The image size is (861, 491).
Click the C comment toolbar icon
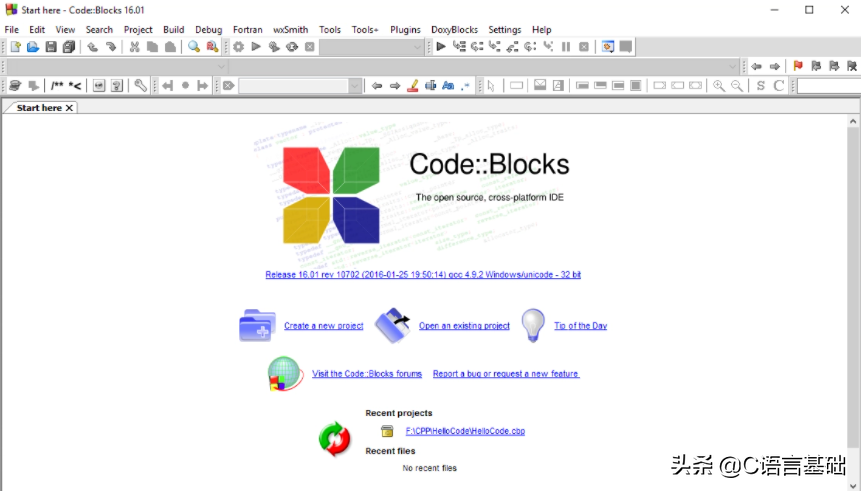[x=779, y=85]
